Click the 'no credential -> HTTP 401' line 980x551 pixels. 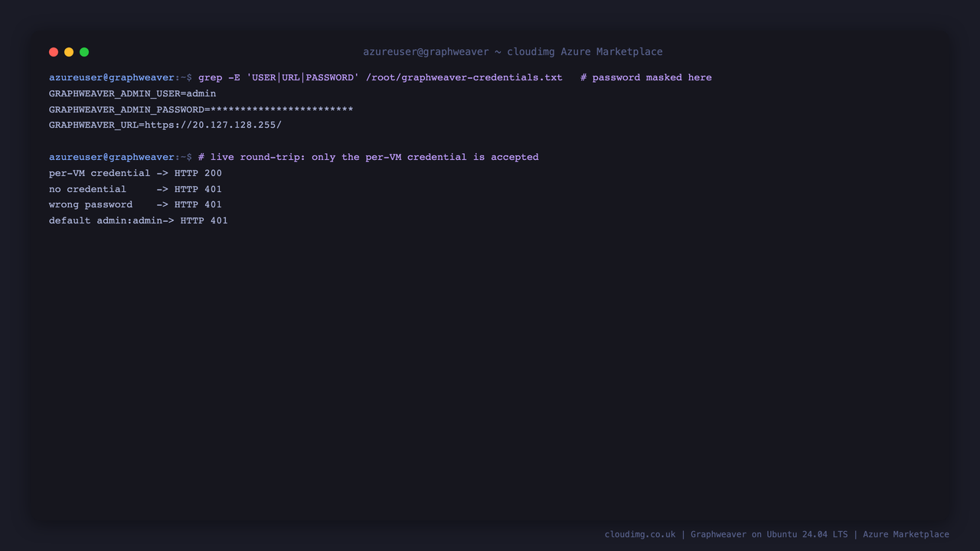coord(136,189)
